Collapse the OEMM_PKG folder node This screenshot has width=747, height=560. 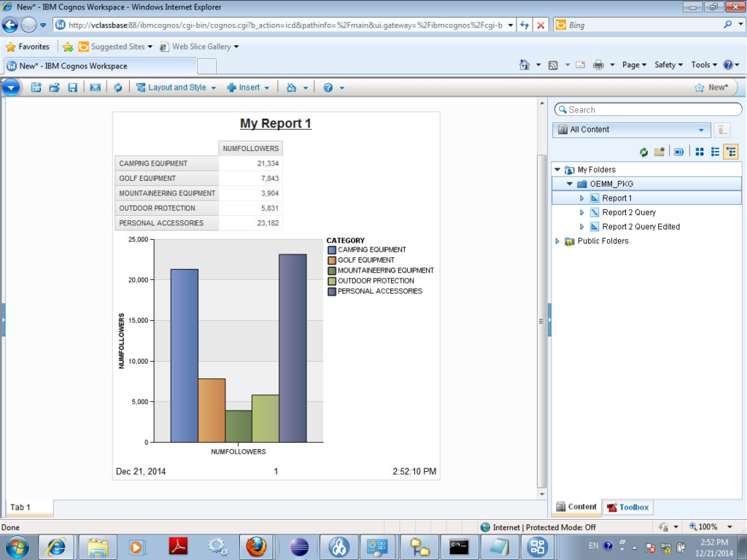[569, 184]
